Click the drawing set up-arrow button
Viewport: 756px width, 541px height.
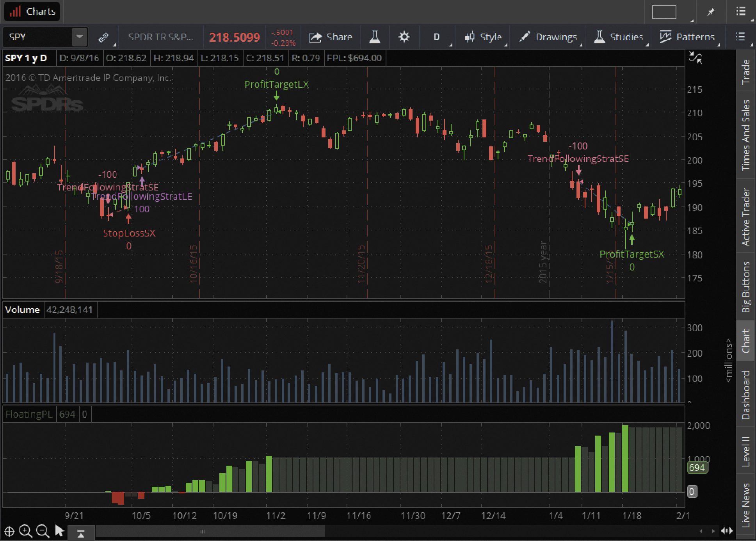coord(81,534)
